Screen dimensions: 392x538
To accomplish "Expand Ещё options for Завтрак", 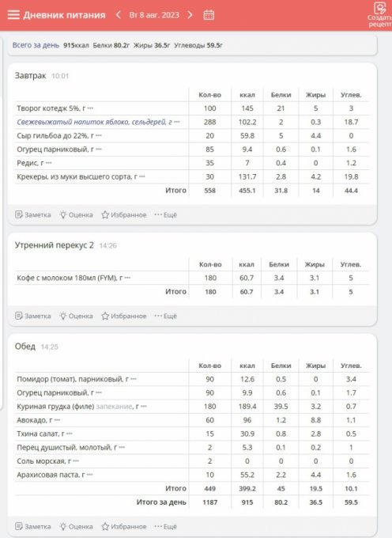I will tap(165, 214).
